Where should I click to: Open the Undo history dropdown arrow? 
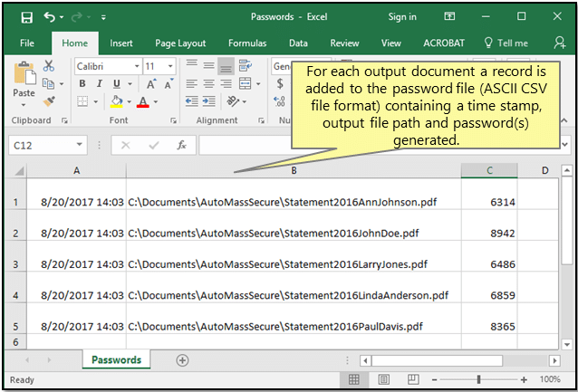pos(62,17)
